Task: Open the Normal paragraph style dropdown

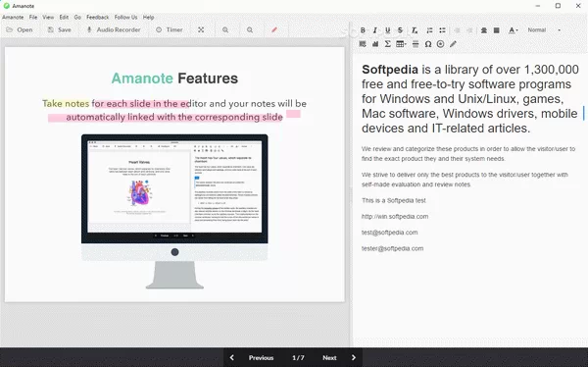Action: tap(544, 30)
